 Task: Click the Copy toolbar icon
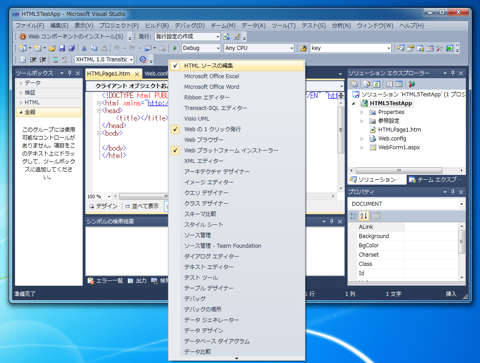(x=94, y=48)
